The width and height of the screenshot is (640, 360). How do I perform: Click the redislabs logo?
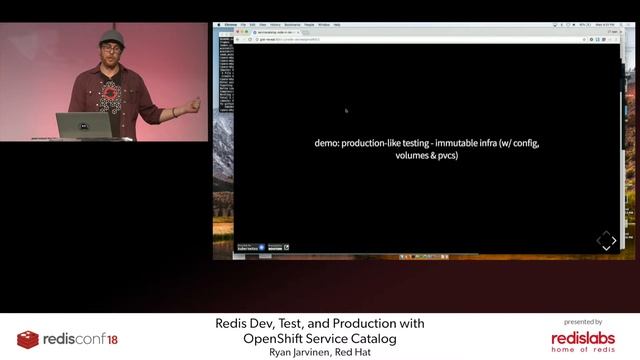[x=583, y=342]
